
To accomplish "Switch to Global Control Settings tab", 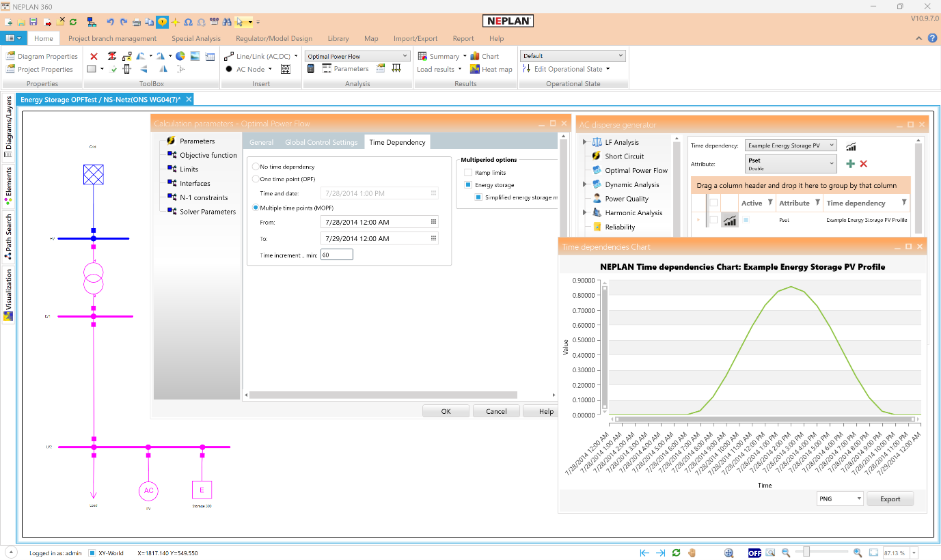I will click(x=321, y=142).
